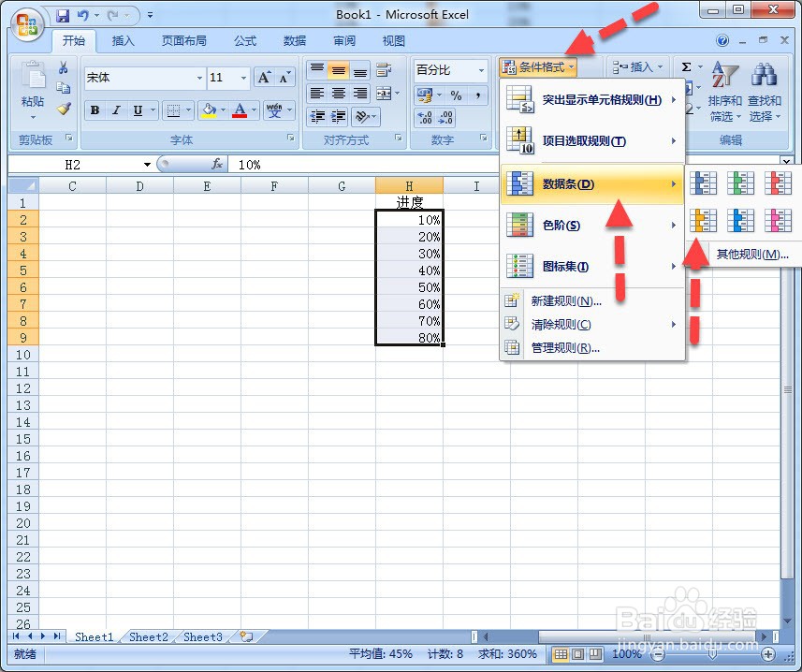Viewport: 802px width, 672px height.
Task: Apply red data bar
Action: point(778,183)
